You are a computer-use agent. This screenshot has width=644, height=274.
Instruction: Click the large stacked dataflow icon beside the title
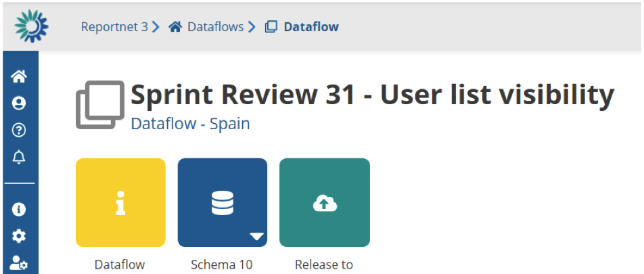coord(99,105)
